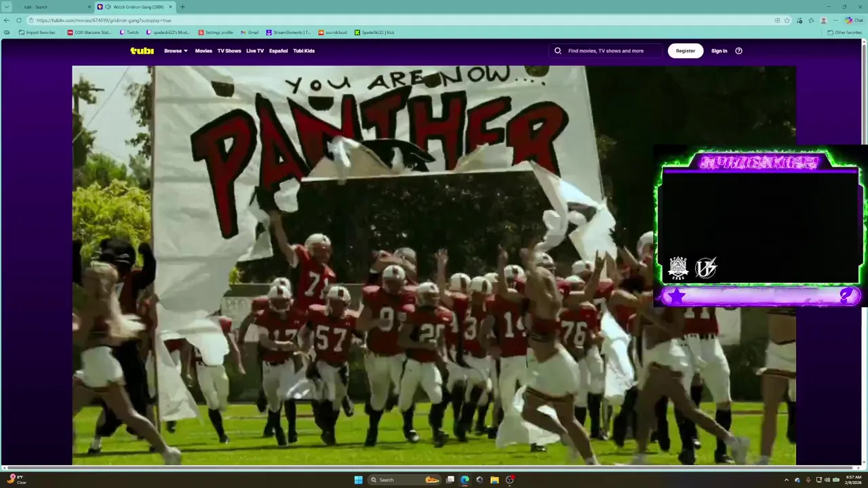Close the Watch Gridiron Gang tab
The height and width of the screenshot is (488, 868).
[x=170, y=7]
